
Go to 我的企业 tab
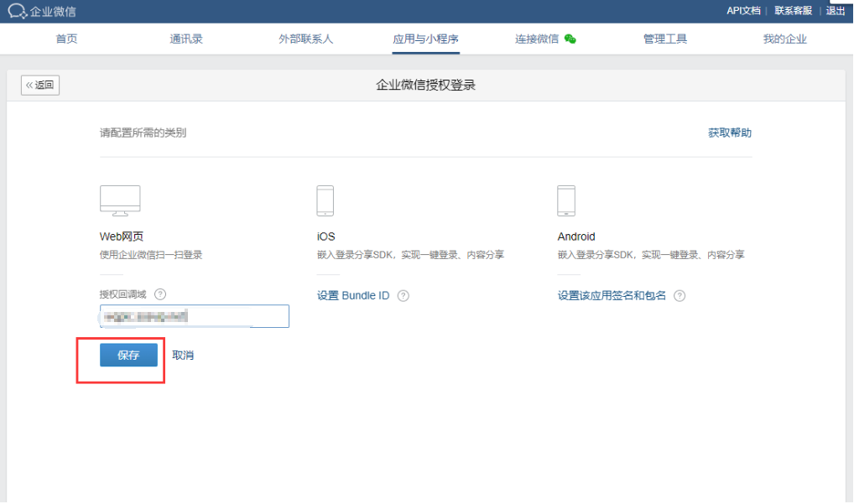point(785,39)
